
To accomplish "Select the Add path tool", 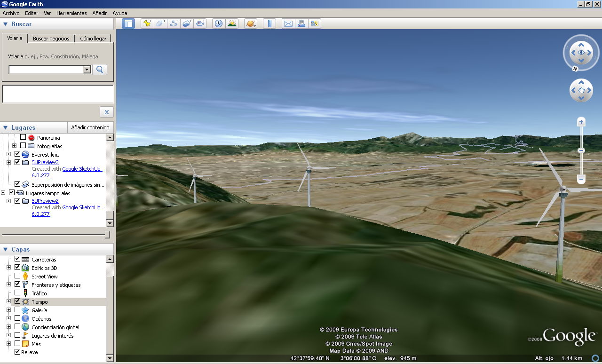I will click(x=174, y=23).
